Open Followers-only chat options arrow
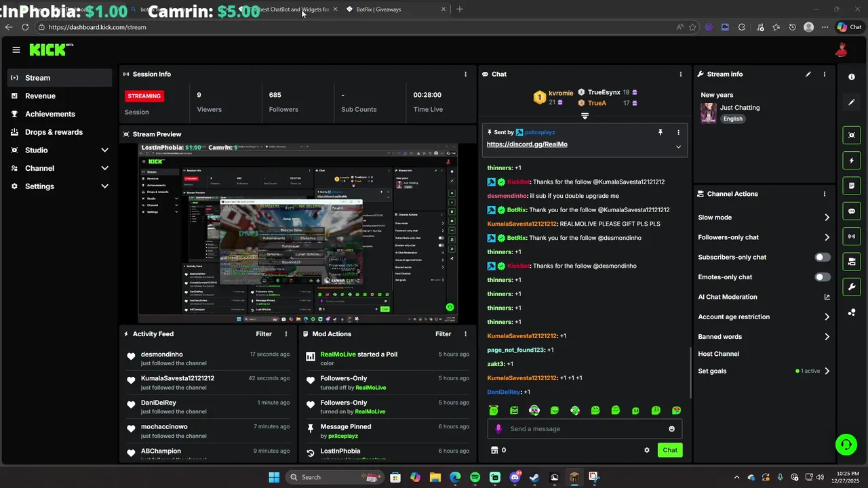The image size is (868, 488). coord(827,237)
